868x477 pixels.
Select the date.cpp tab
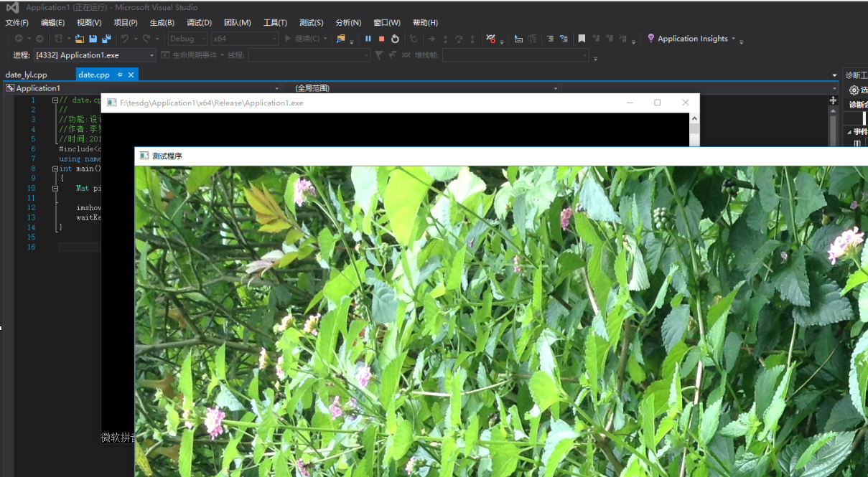point(94,75)
